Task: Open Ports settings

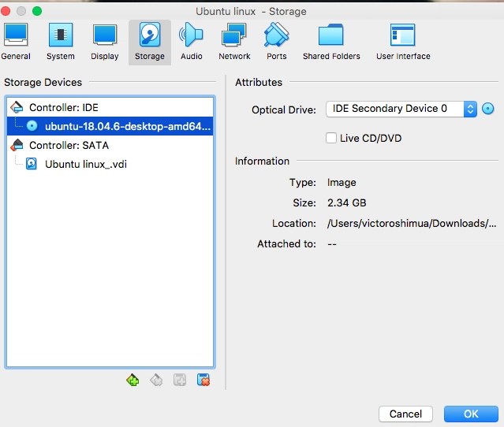Action: coord(276,41)
